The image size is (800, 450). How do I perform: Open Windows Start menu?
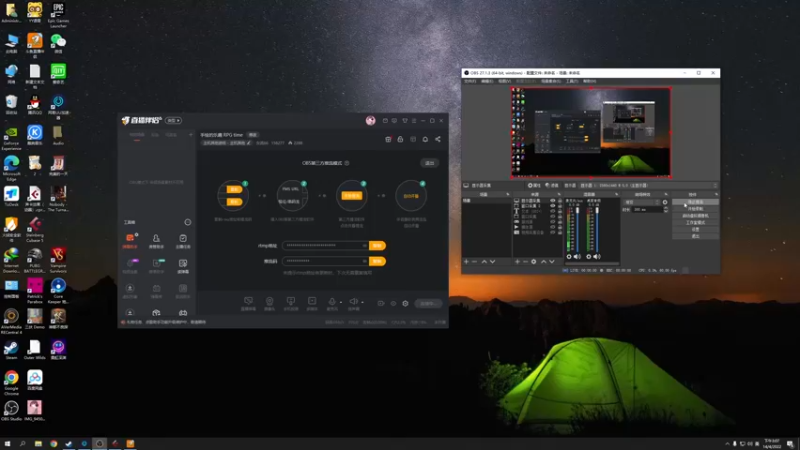tap(7, 444)
